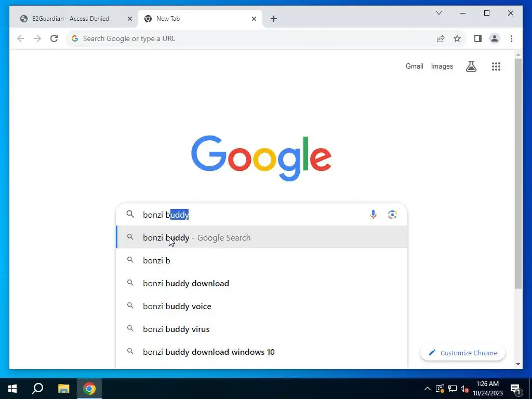The image size is (532, 399).
Task: Click the scrollbar down arrow
Action: (x=518, y=364)
